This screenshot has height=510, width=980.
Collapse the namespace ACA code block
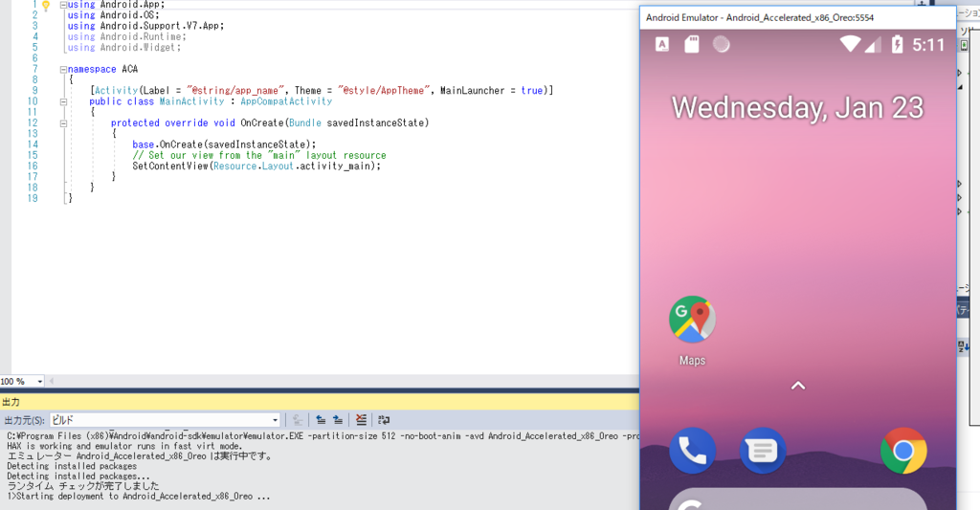63,70
